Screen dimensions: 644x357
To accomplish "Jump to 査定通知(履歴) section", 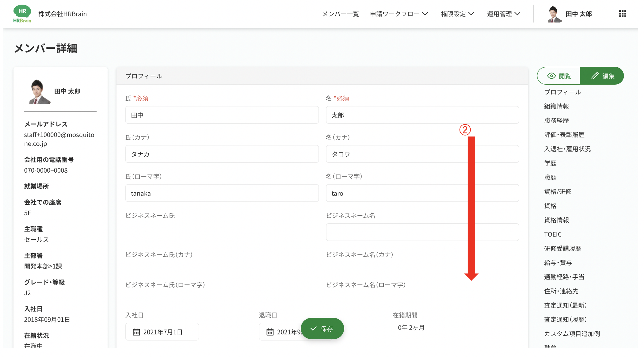I will [x=565, y=319].
